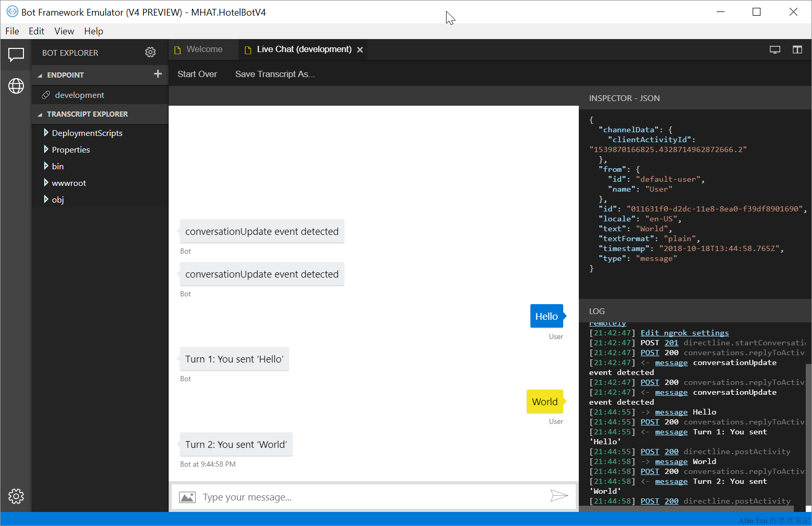The height and width of the screenshot is (526, 812).
Task: Click the send message arrow icon
Action: pos(560,495)
